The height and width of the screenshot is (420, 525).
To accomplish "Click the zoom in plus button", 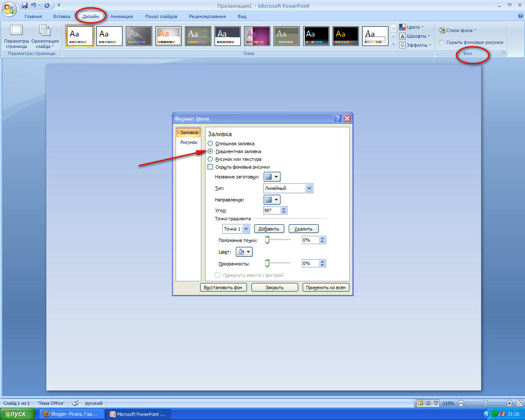I will click(509, 403).
